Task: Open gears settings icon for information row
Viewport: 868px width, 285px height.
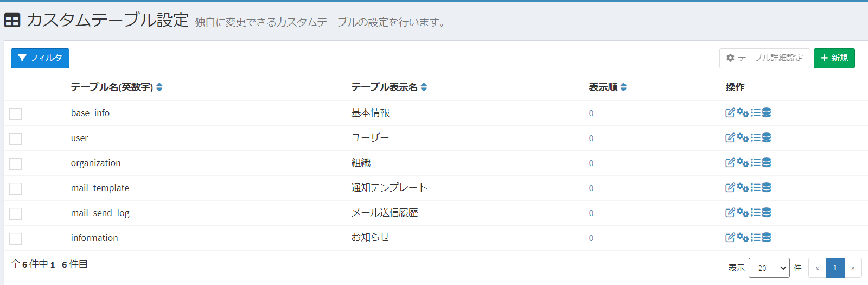Action: [x=743, y=238]
